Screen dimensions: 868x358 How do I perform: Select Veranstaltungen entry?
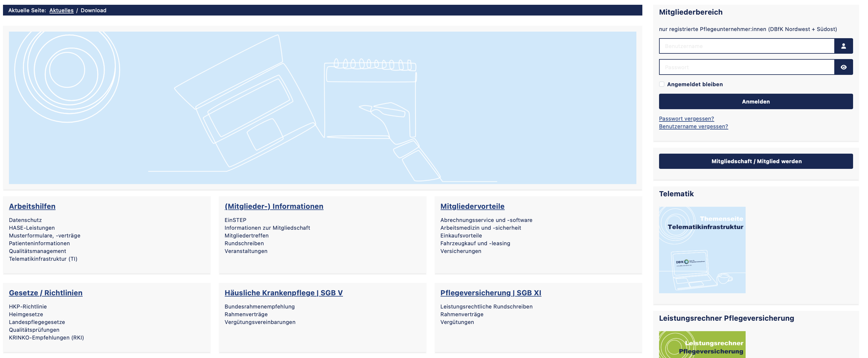(246, 251)
